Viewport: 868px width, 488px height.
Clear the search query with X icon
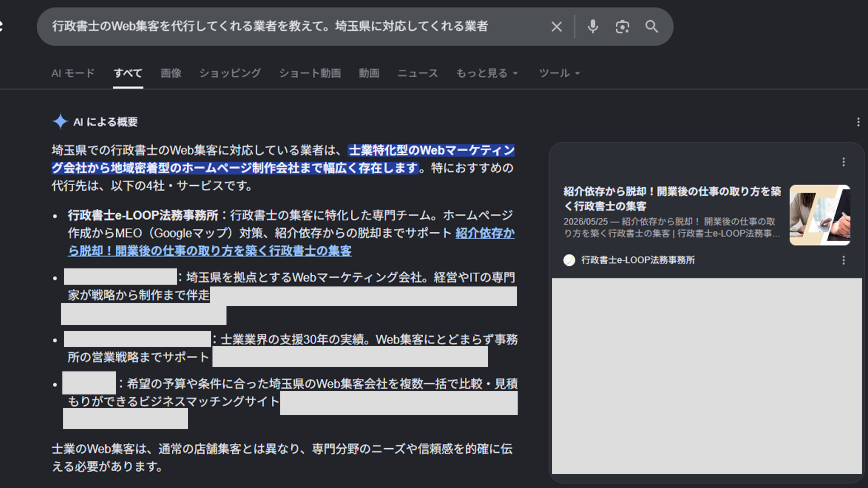pyautogui.click(x=557, y=27)
